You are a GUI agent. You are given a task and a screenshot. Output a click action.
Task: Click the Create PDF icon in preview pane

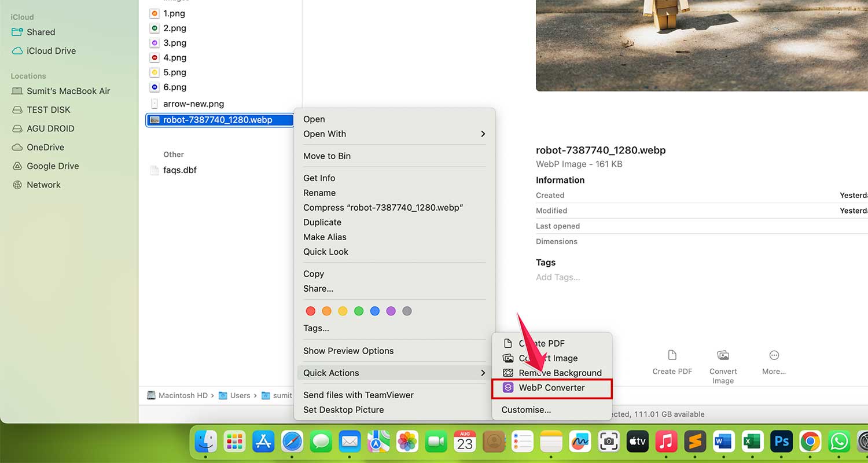pos(672,362)
